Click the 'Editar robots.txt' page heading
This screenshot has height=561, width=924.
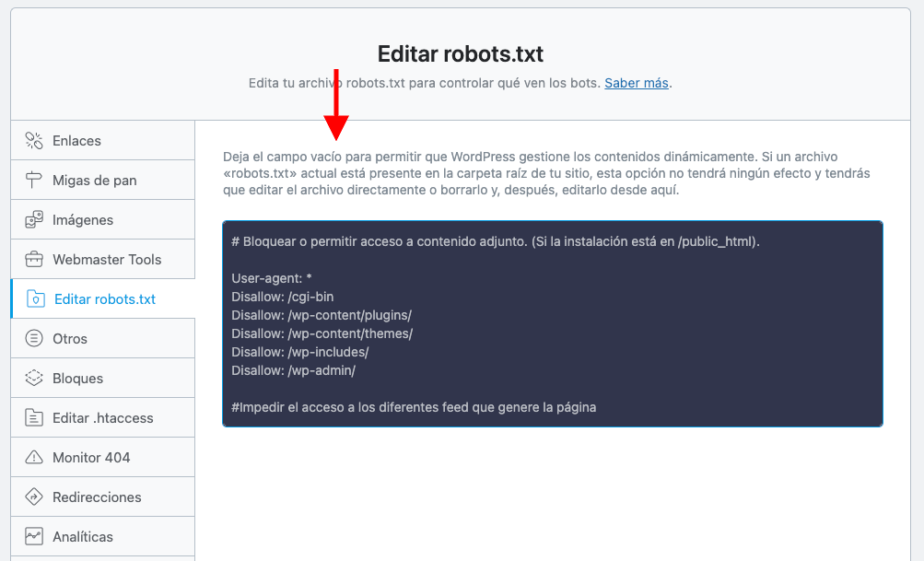[461, 53]
